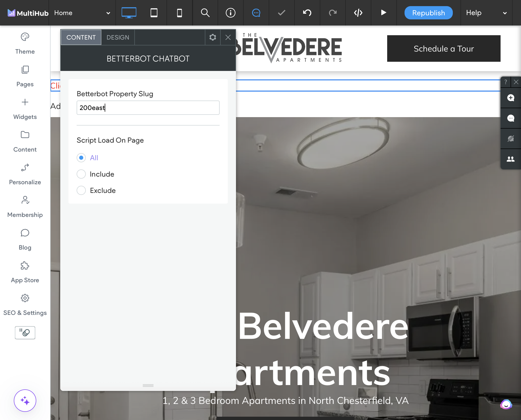This screenshot has width=521, height=420.
Task: Preview the site with play icon
Action: tap(384, 13)
